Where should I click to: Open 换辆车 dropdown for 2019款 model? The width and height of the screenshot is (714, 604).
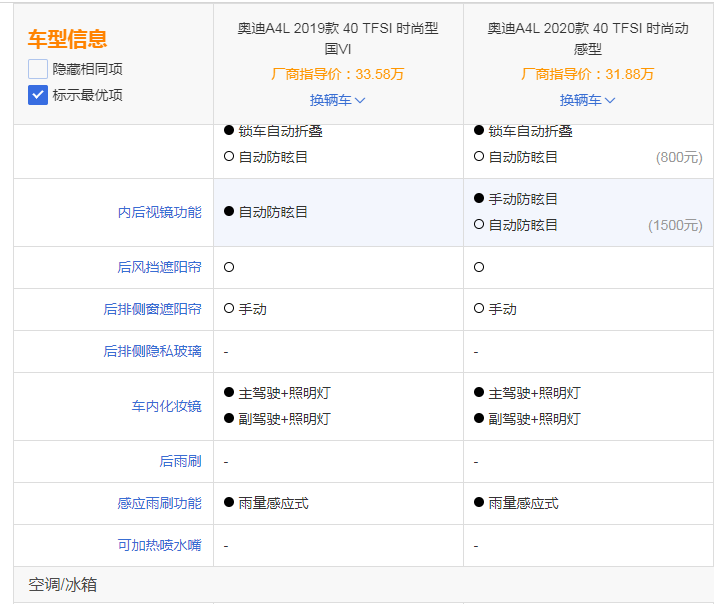click(x=337, y=100)
